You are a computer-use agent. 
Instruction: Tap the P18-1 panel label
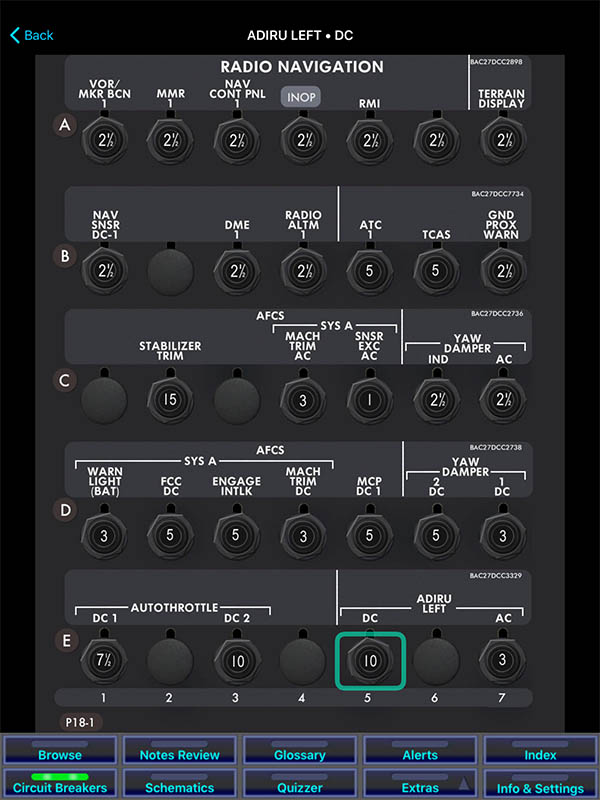(81, 721)
